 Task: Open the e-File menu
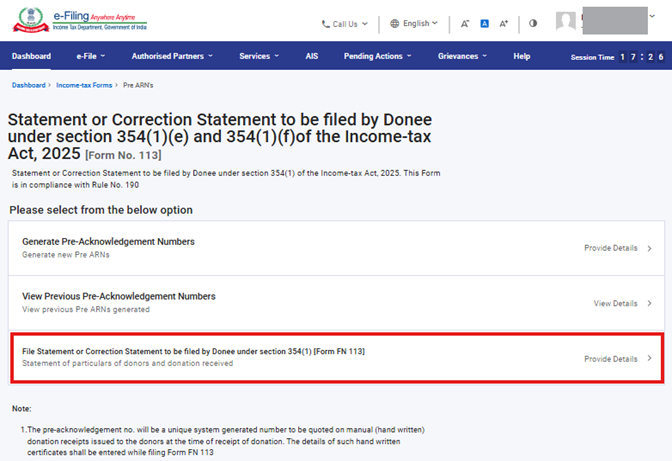[x=92, y=56]
